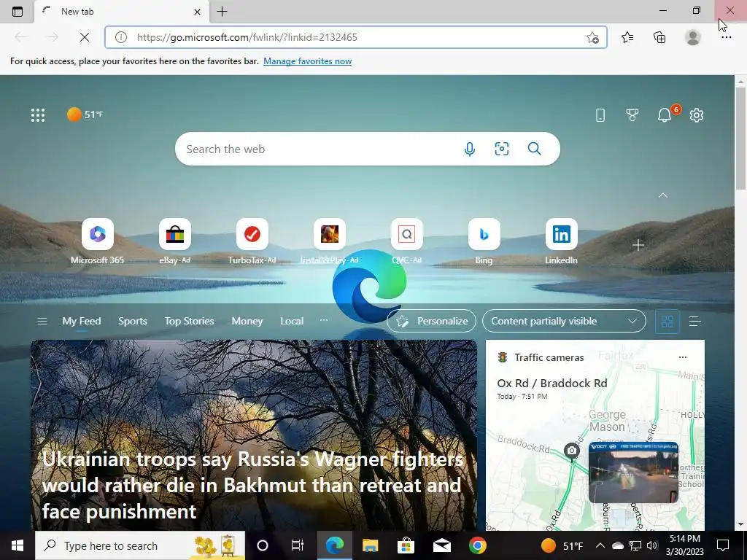Switch to the Sports tab
This screenshot has height=560, width=747.
click(x=133, y=321)
